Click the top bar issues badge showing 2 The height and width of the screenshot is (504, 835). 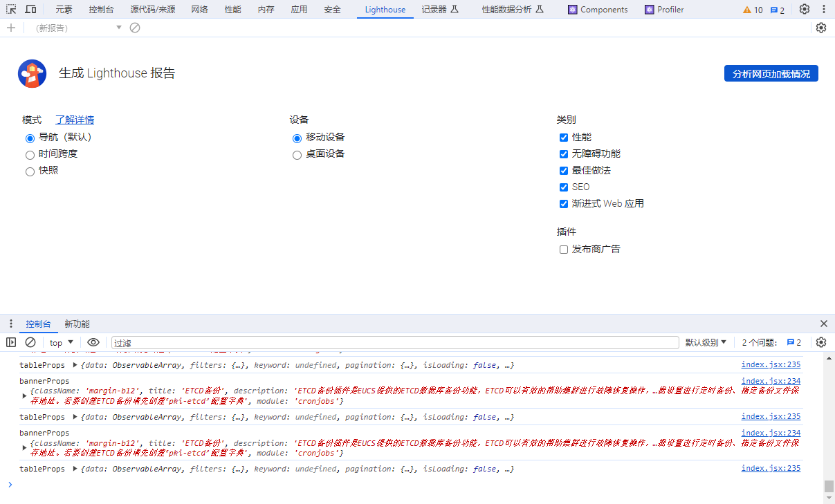click(778, 10)
